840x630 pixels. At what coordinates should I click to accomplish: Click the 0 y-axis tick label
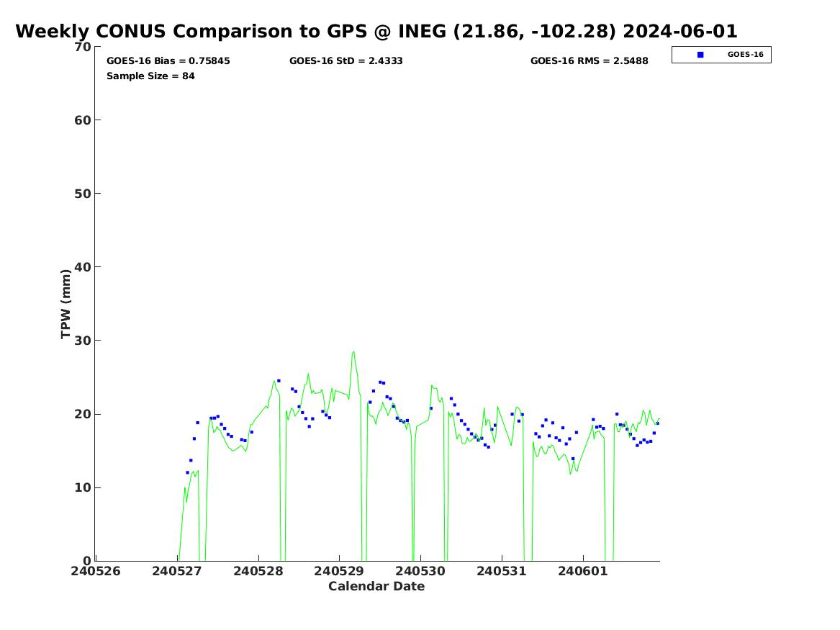[x=87, y=561]
